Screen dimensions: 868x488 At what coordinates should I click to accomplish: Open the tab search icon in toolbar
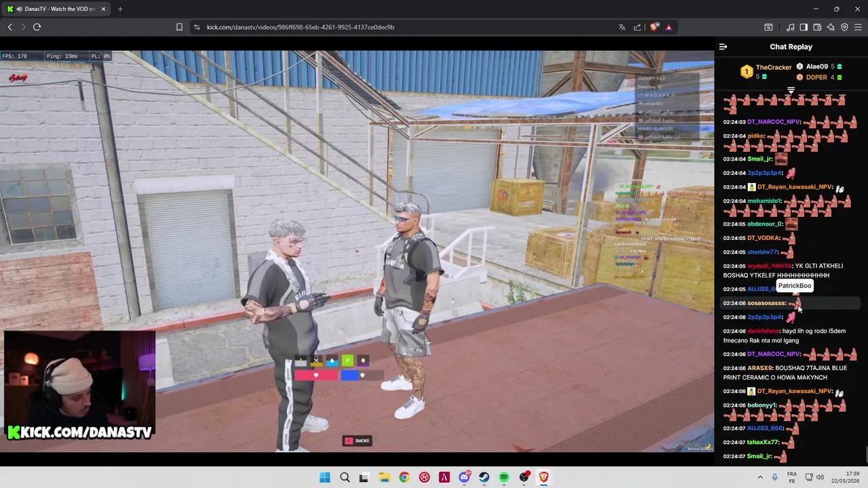coord(768,27)
